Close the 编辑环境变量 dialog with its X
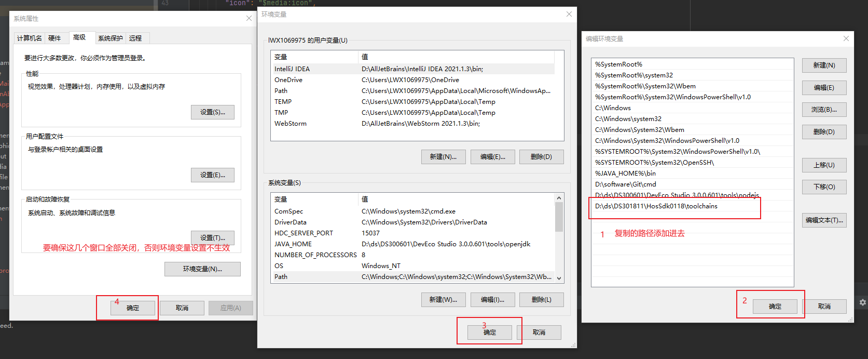The image size is (868, 359). coord(846,38)
